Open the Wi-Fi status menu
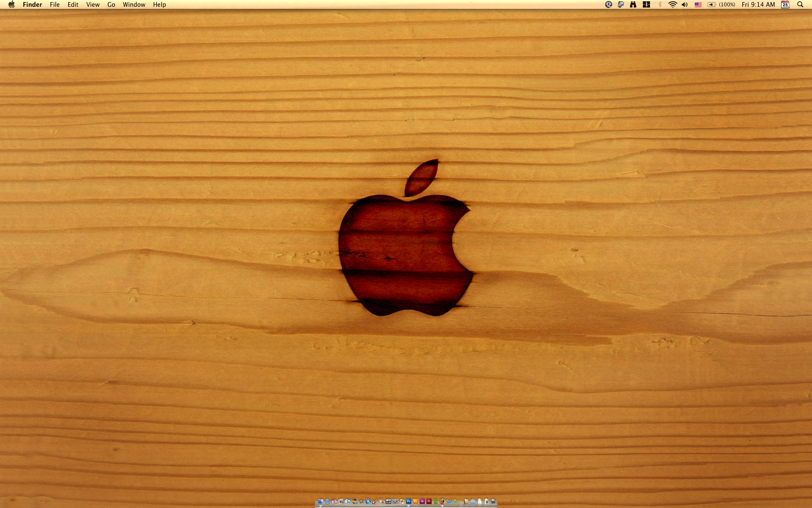Screen dimensions: 812x508 tap(672, 5)
